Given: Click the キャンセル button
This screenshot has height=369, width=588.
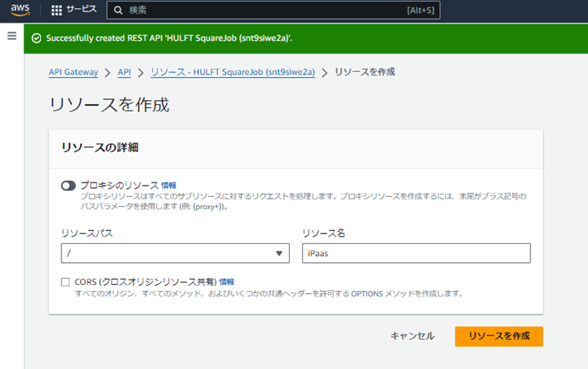Looking at the screenshot, I should click(x=412, y=336).
